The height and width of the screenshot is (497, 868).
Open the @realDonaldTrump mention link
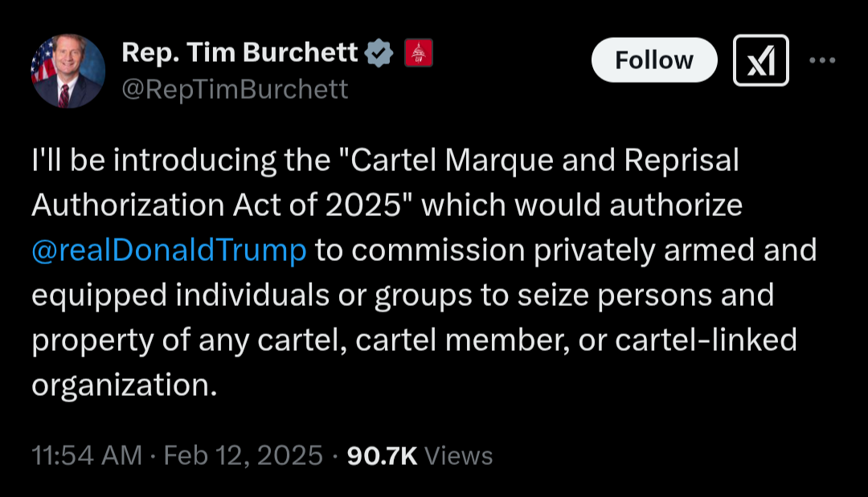170,251
